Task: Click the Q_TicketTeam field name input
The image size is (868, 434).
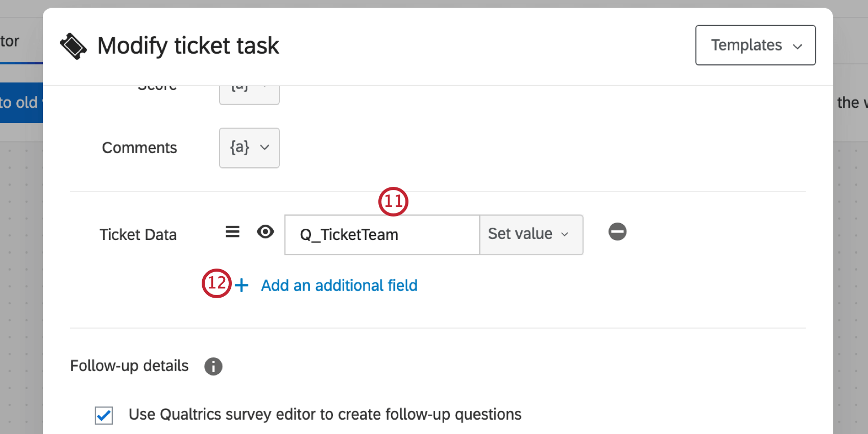Action: coord(381,235)
